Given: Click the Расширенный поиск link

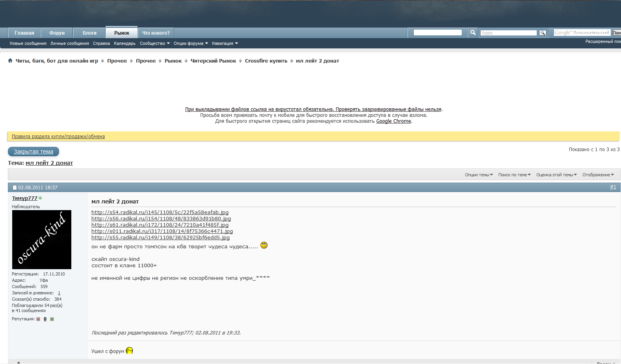Looking at the screenshot, I should tap(603, 41).
